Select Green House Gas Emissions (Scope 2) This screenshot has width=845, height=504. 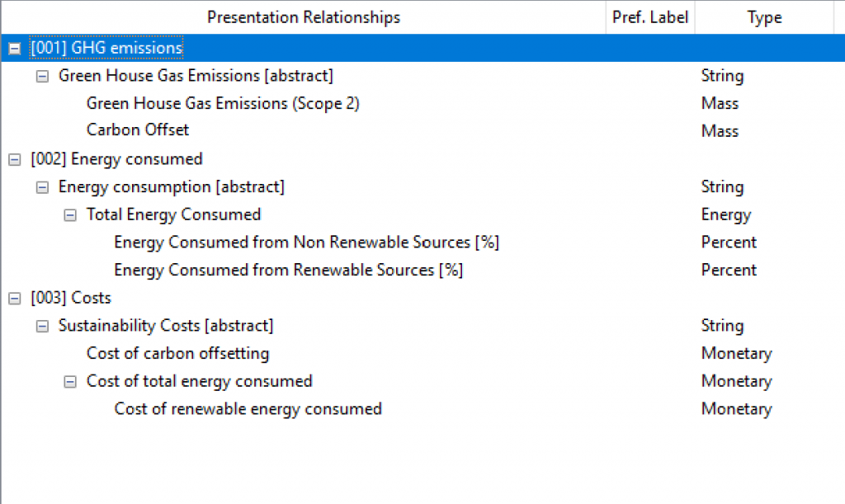point(223,103)
